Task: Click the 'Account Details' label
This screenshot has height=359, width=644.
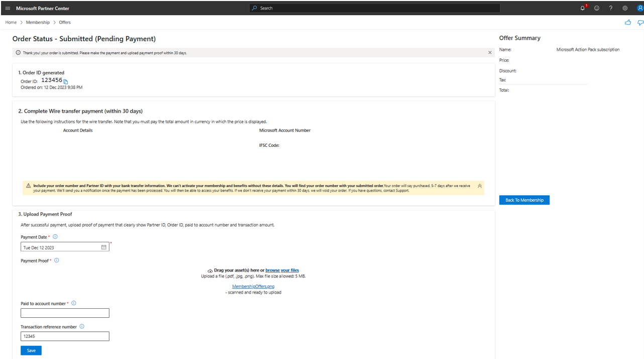Action: (78, 130)
